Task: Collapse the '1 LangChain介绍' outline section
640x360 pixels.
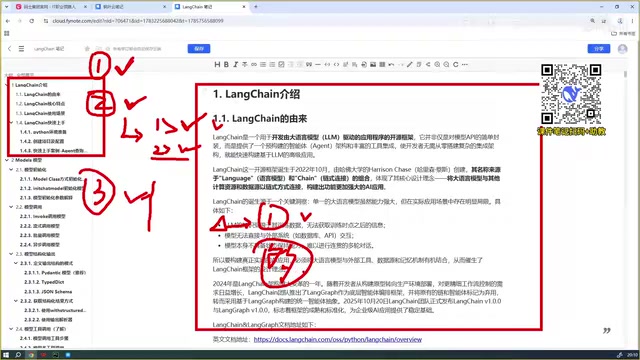Action: (x=7, y=85)
